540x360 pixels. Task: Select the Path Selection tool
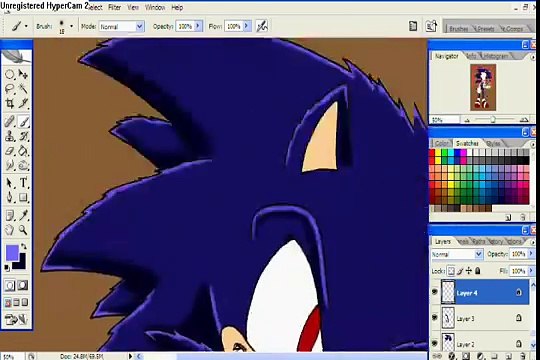pyautogui.click(x=10, y=183)
